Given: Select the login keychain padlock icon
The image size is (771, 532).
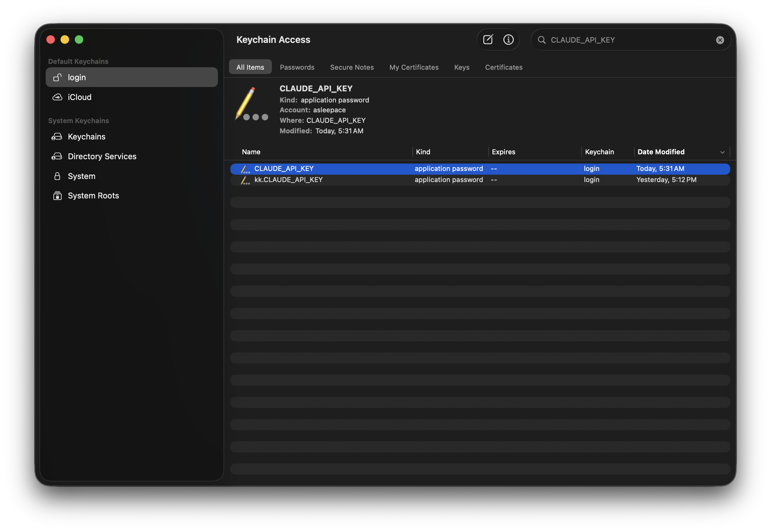Looking at the screenshot, I should point(57,77).
